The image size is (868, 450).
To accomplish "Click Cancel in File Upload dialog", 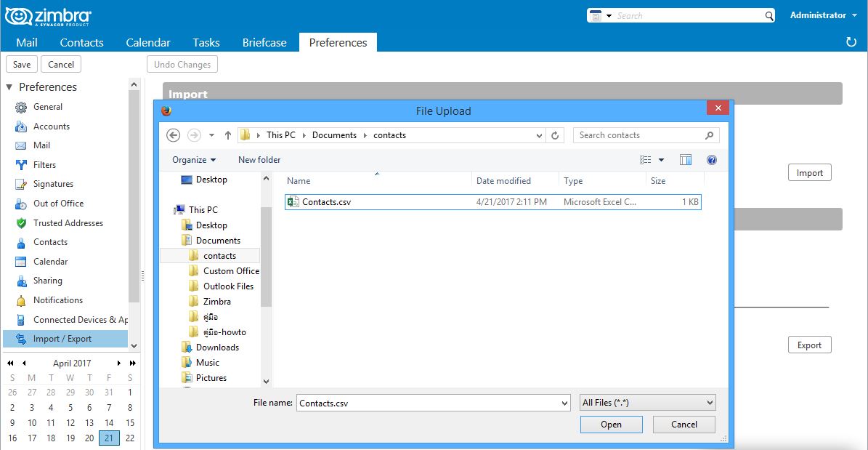I will (x=684, y=425).
